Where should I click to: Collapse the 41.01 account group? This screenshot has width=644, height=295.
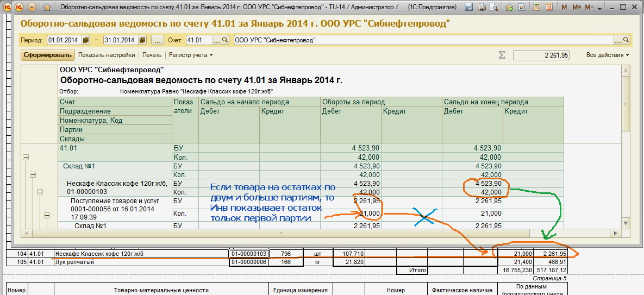tap(25, 156)
